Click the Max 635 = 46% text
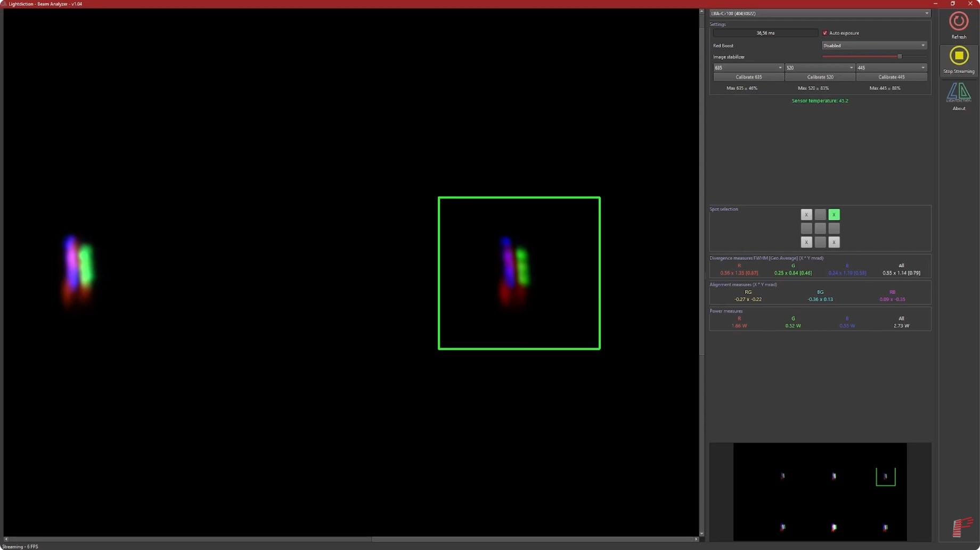 point(741,88)
